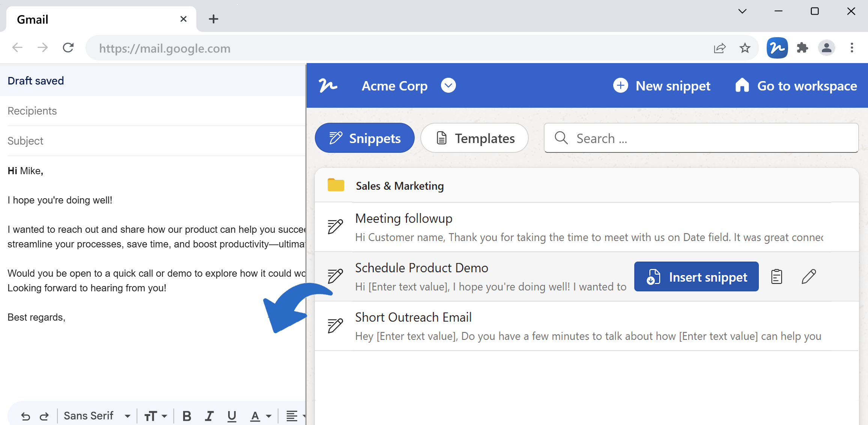Create a New snippet
This screenshot has width=868, height=425.
(x=662, y=86)
